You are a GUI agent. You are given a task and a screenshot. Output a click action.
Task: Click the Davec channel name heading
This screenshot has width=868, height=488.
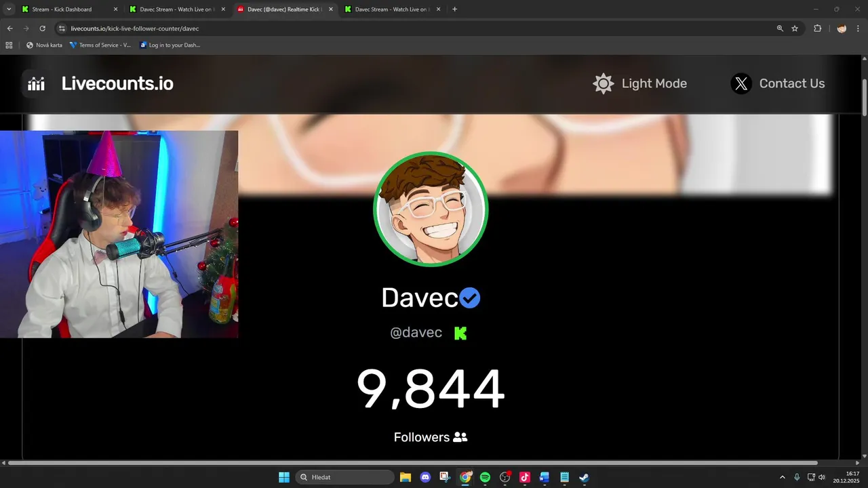click(420, 298)
